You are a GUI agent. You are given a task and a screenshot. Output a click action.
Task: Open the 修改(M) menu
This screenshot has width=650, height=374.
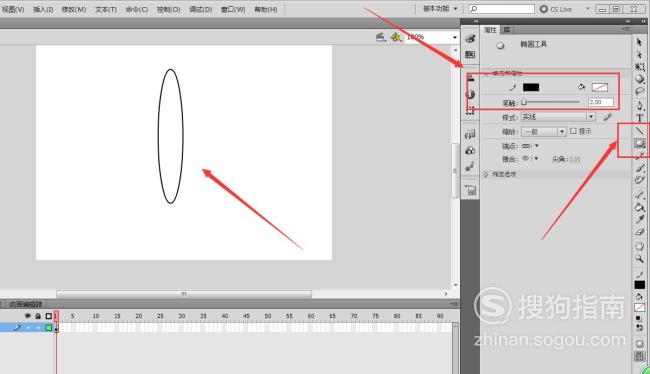(x=74, y=9)
